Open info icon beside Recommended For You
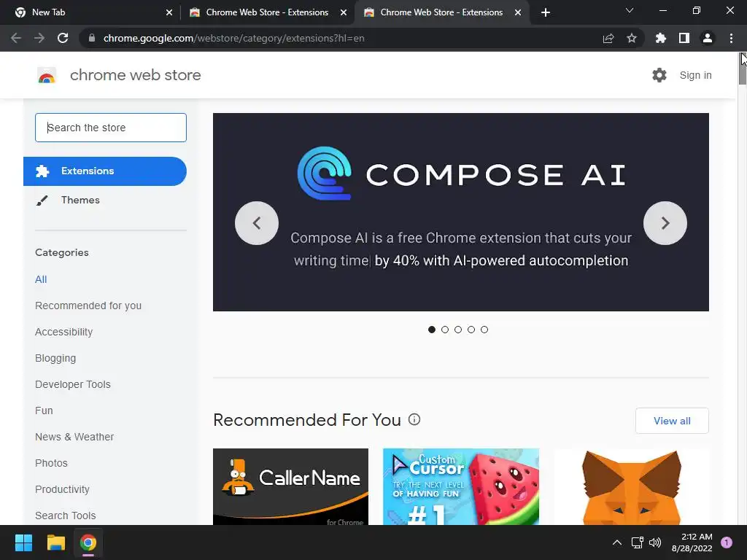747x560 pixels. point(414,419)
